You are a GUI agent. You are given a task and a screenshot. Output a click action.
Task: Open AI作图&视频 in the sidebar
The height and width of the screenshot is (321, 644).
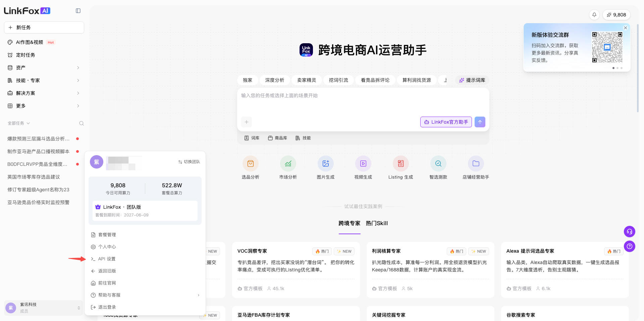44,42
